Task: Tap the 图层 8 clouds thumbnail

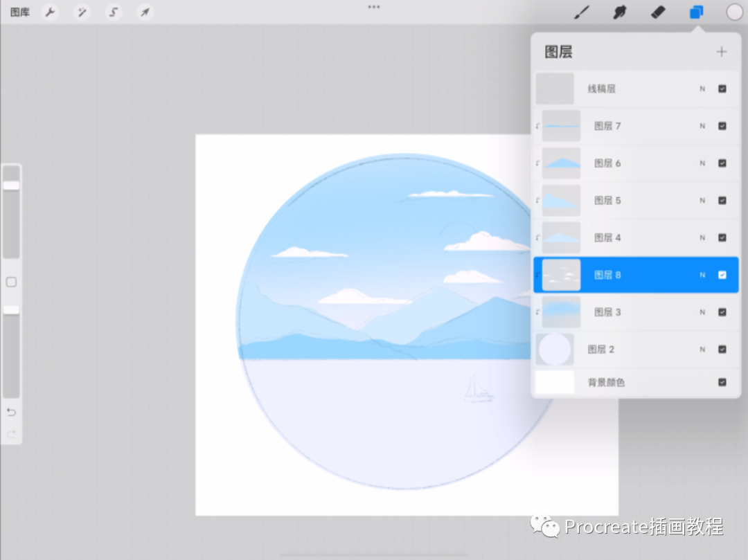Action: click(x=562, y=275)
